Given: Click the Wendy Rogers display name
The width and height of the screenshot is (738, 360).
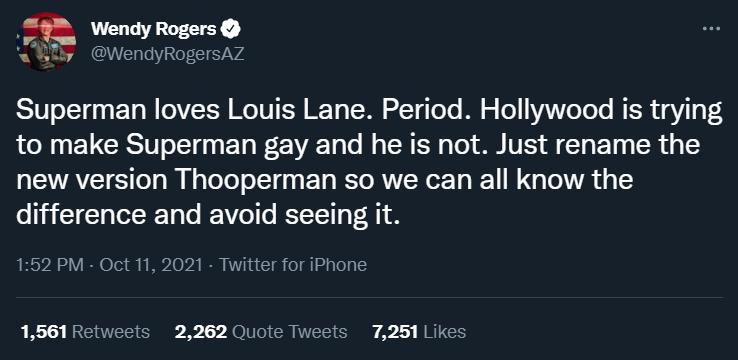Looking at the screenshot, I should pyautogui.click(x=154, y=29).
